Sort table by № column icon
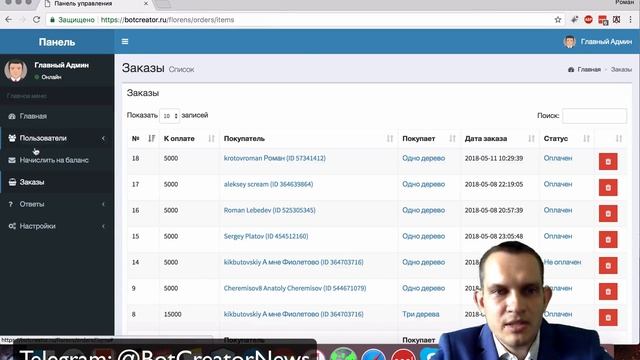Screen dimensions: 640x360 (151, 138)
